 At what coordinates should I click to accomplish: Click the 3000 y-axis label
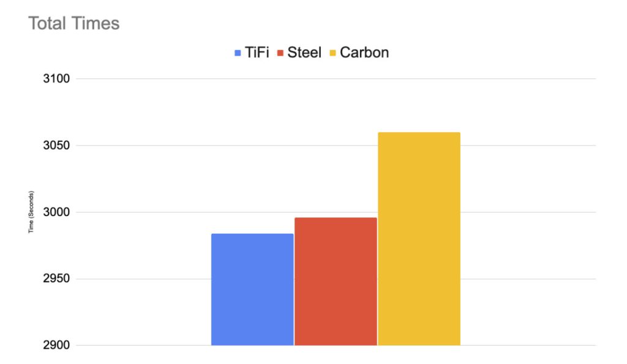(57, 212)
